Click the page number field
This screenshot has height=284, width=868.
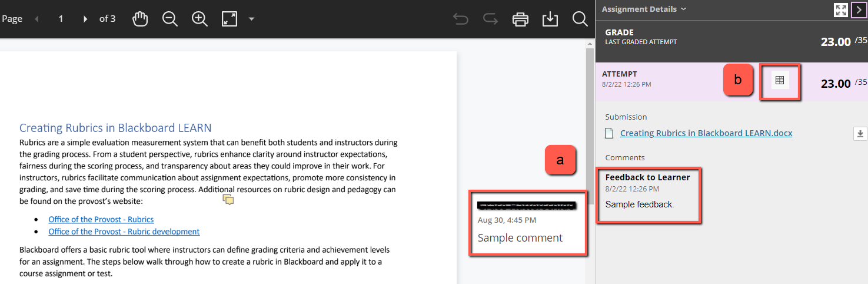(61, 19)
